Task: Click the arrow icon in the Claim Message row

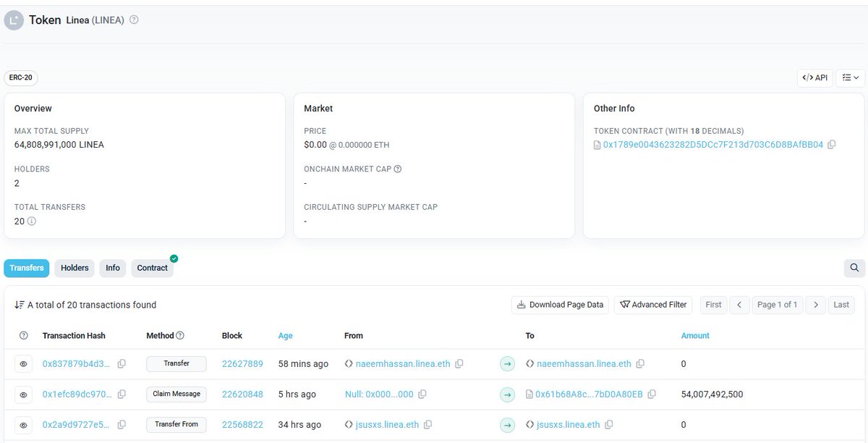Action: point(508,395)
